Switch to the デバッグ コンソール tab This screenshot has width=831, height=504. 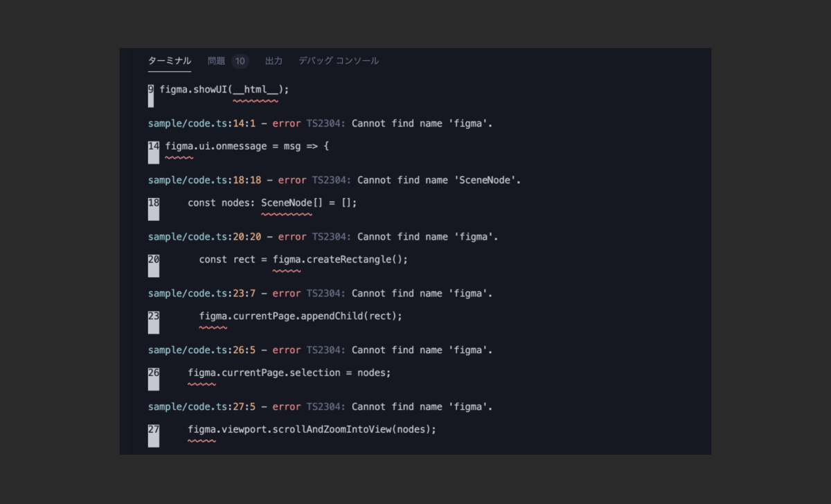339,61
